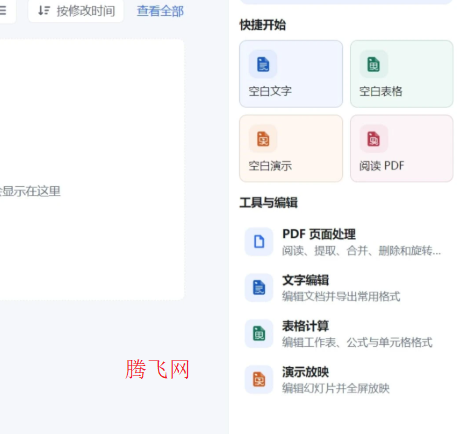Open the 按修改时间 sort dropdown
This screenshot has height=434, width=459.
click(76, 11)
